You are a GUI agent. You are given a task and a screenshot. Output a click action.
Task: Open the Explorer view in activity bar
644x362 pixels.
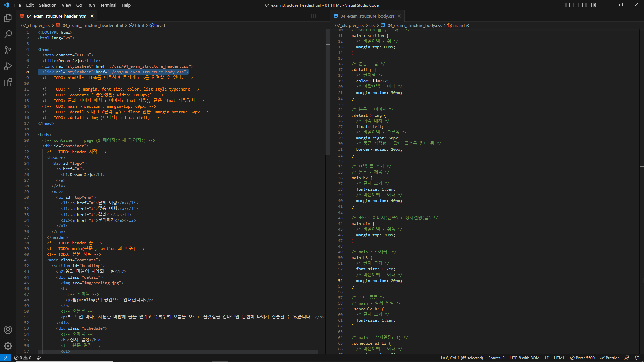pos(8,18)
